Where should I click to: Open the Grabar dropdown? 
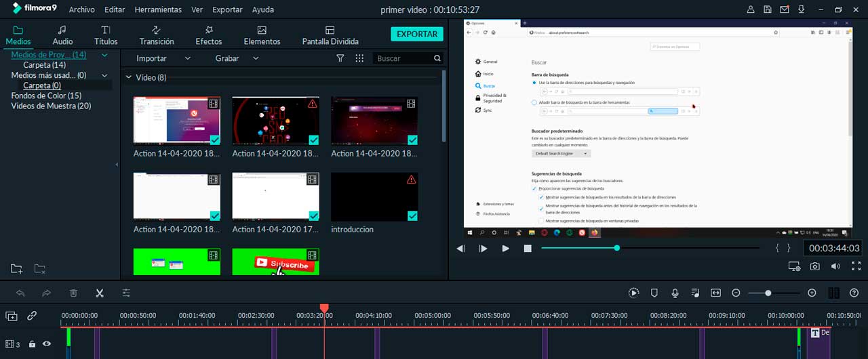click(x=236, y=58)
